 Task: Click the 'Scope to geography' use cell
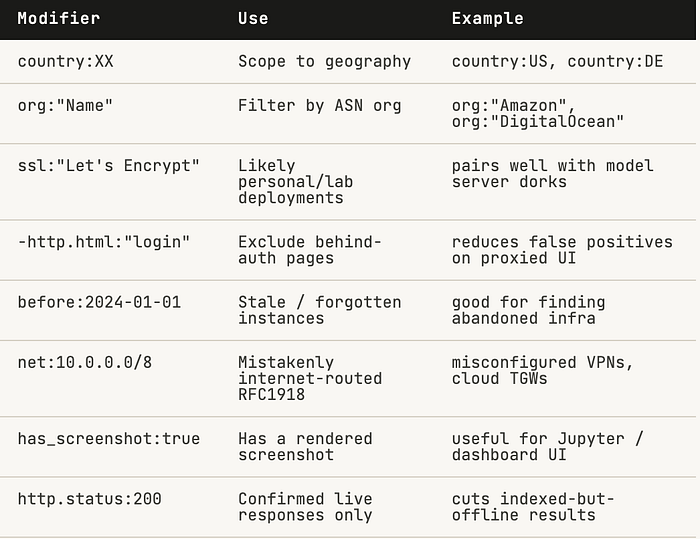(x=325, y=62)
